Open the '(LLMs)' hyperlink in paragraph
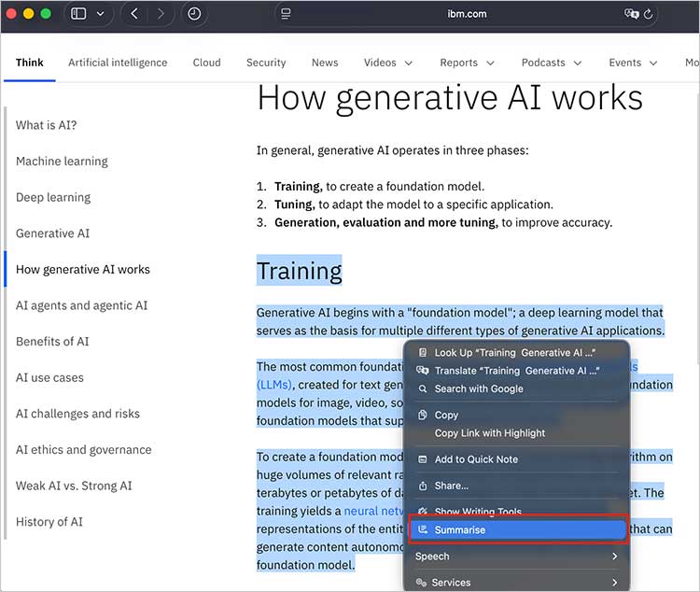Image resolution: width=700 pixels, height=592 pixels. [274, 385]
